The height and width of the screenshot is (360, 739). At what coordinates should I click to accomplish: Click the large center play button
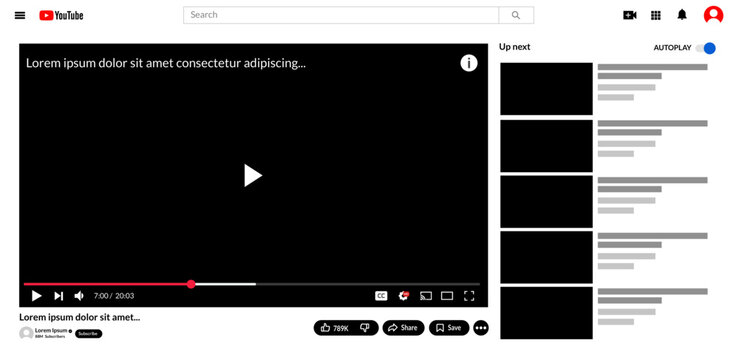point(253,175)
